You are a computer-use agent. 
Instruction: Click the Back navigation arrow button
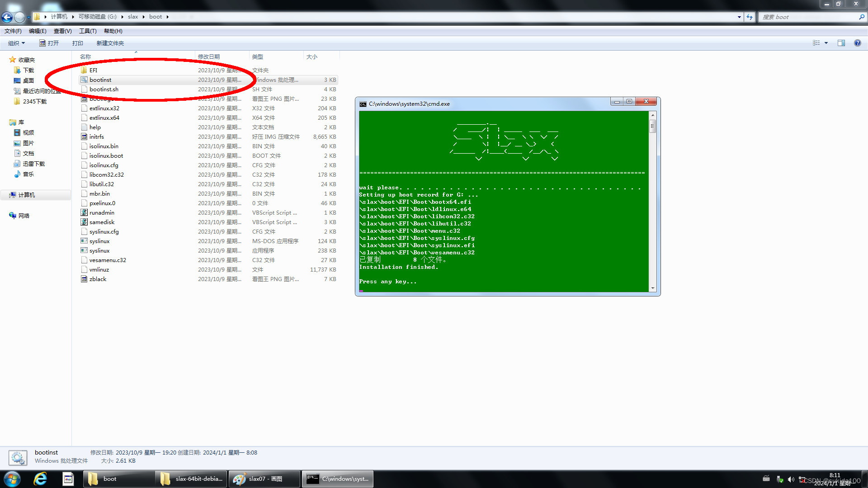click(x=7, y=17)
